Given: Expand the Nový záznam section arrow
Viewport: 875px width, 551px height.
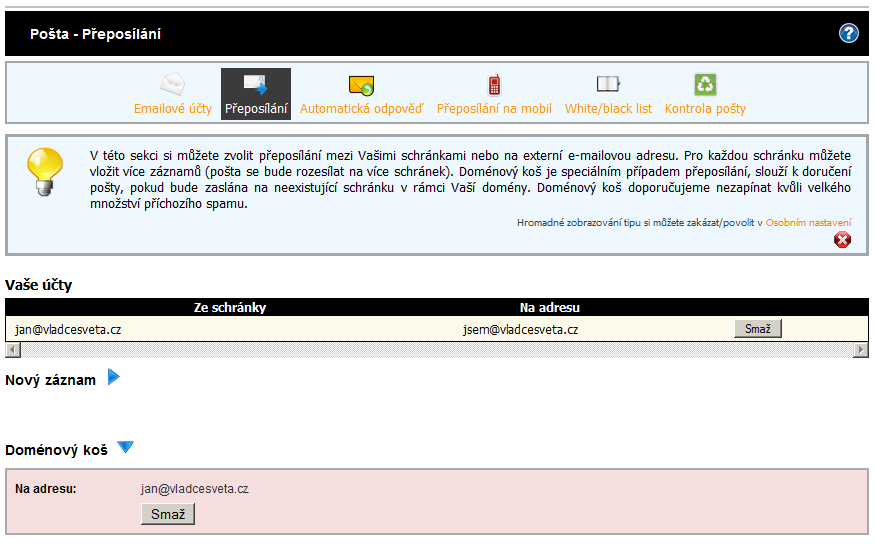Looking at the screenshot, I should coord(113,378).
